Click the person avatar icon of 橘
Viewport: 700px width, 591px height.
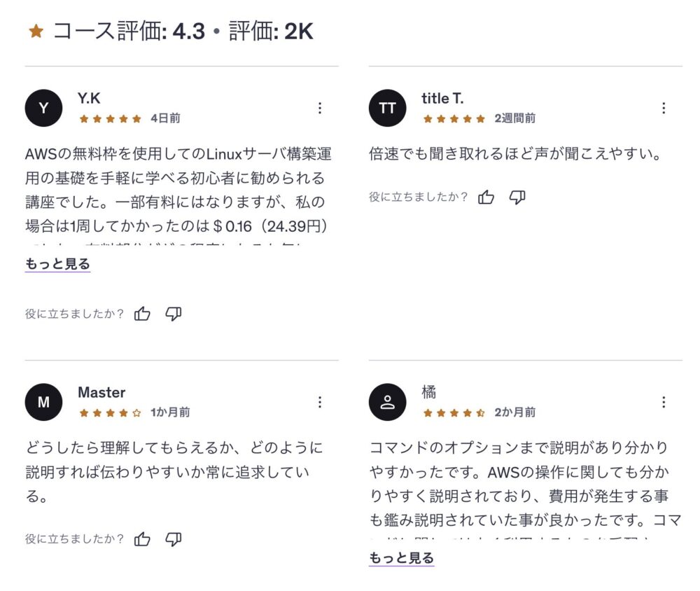(x=387, y=402)
